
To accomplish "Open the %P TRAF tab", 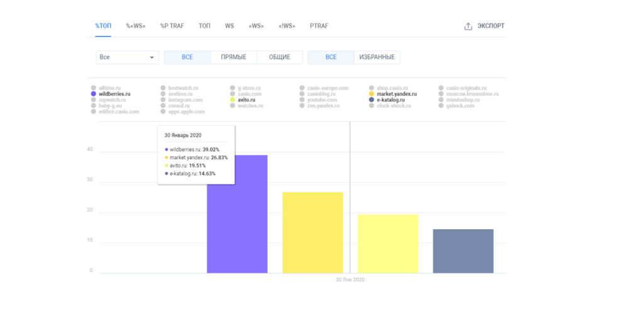I will [172, 26].
